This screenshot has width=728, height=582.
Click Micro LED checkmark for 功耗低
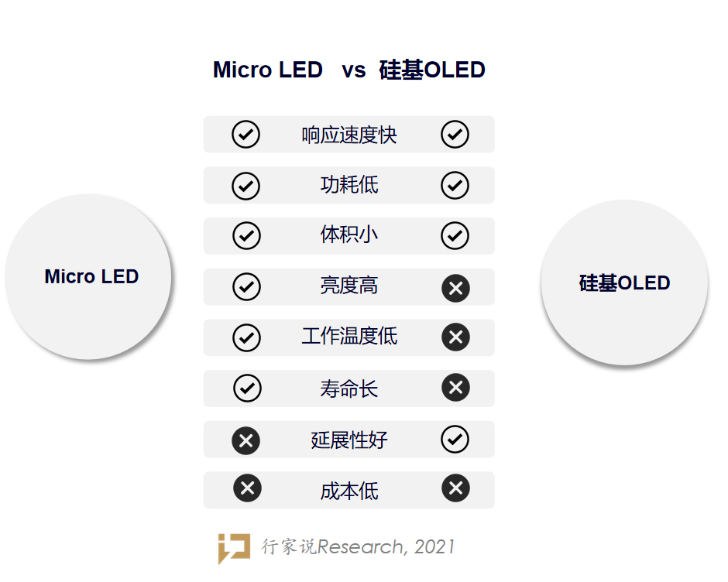click(x=246, y=186)
